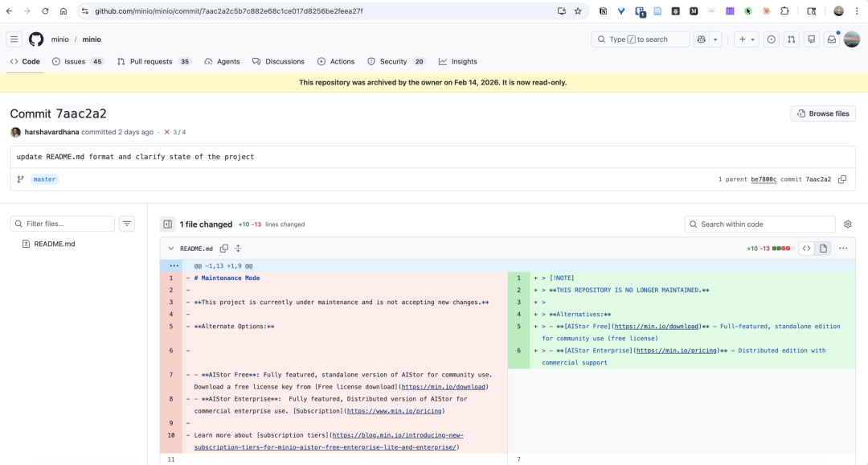Click the header pull requests icon
The height and width of the screenshot is (465, 868).
[792, 39]
